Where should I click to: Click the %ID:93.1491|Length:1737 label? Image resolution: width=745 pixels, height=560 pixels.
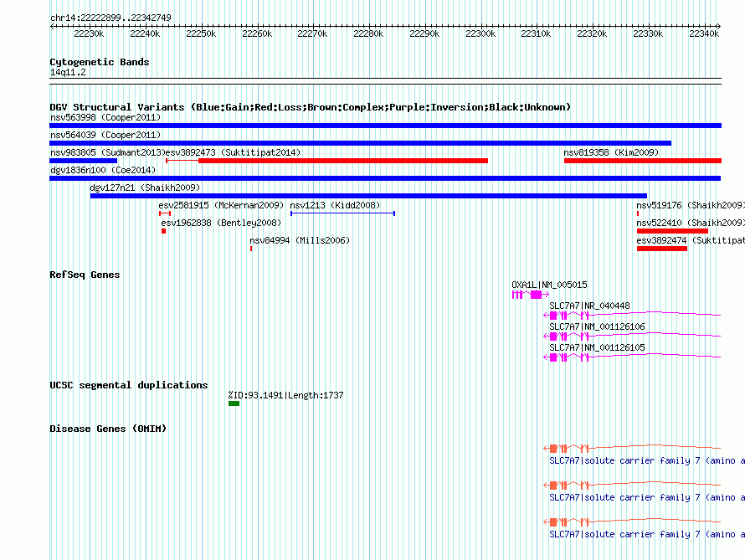pos(285,396)
